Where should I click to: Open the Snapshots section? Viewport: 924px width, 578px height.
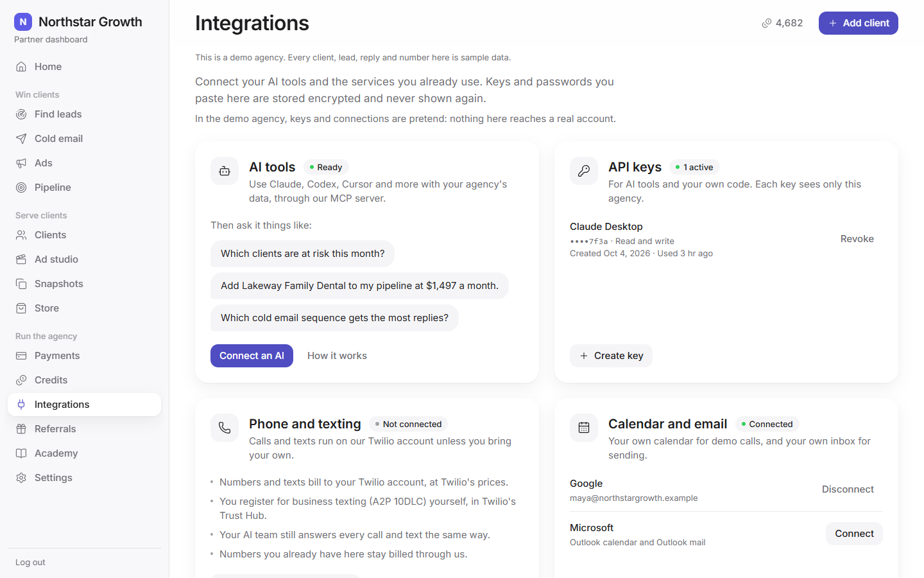pyautogui.click(x=84, y=284)
